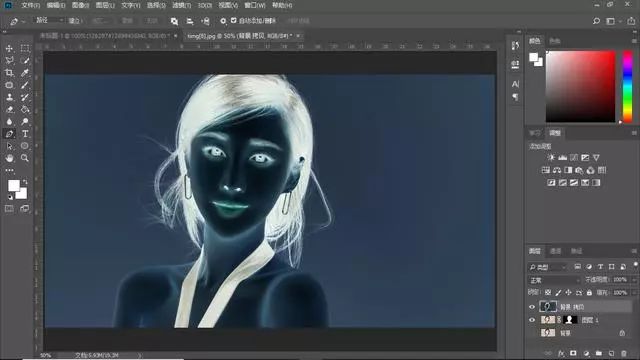Open the pen tool preset picker arrow
The image size is (640, 360).
(x=23, y=21)
